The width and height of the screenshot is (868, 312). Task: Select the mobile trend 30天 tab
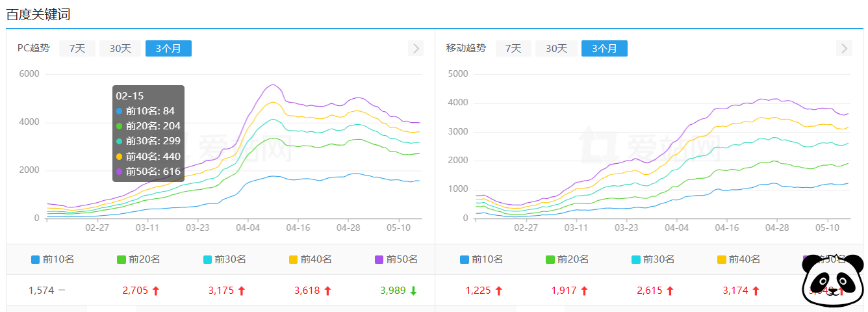tap(556, 48)
